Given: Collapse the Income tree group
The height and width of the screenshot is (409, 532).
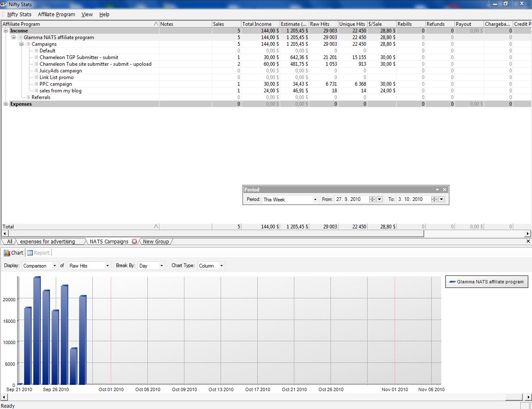Looking at the screenshot, I should point(6,31).
